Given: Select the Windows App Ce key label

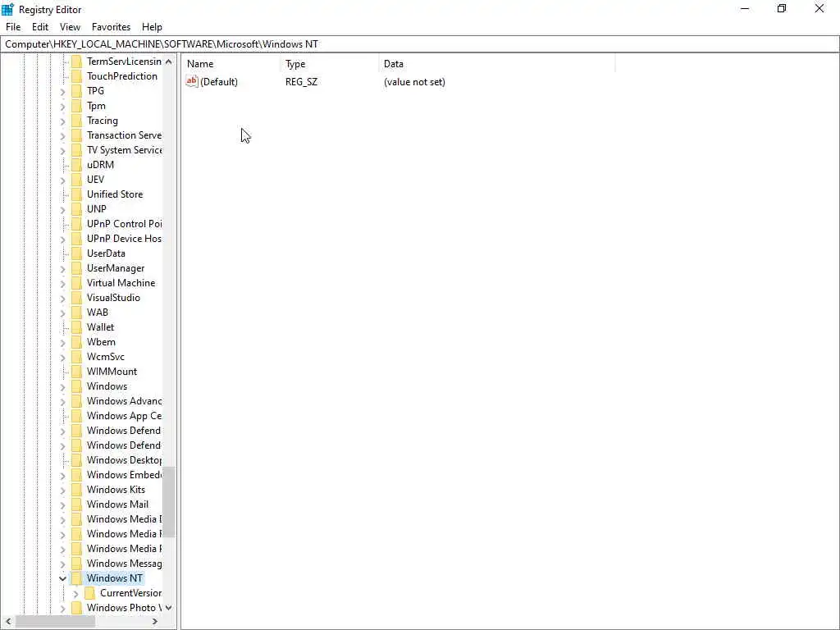Looking at the screenshot, I should [x=125, y=416].
